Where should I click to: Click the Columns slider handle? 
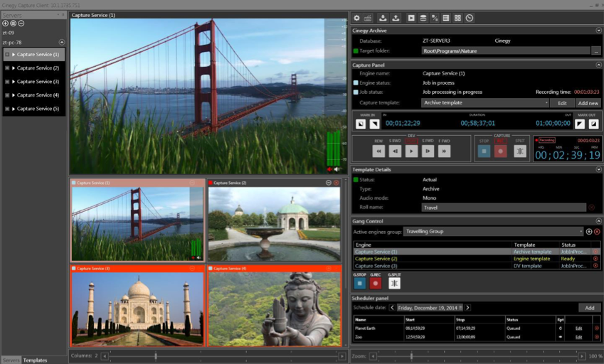click(156, 356)
